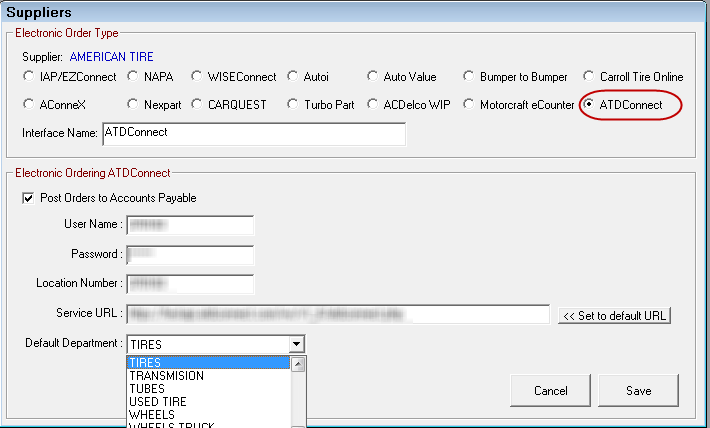
Task: Select the ATDConnect radio button
Action: [x=590, y=104]
